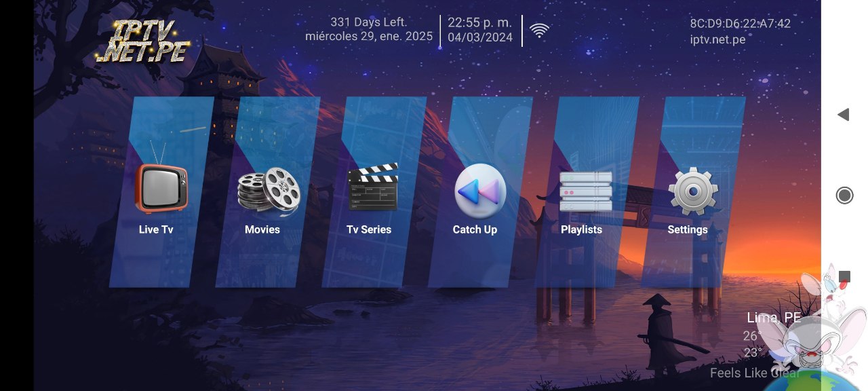Tap the Android recent apps square
Viewport: 868px width, 391px height.
pyautogui.click(x=844, y=276)
